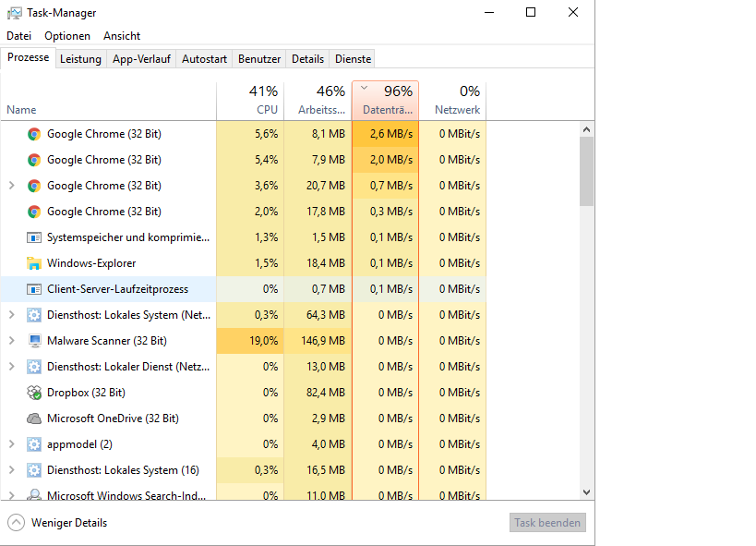Click the 16,5 MB memory cell
Screen dimensions: 756x546
[318, 470]
